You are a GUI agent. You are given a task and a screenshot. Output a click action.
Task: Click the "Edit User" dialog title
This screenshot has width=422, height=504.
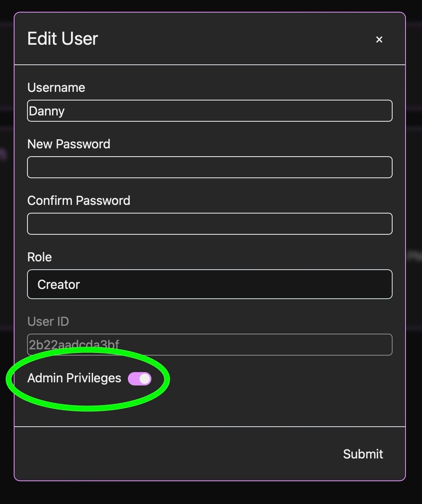(63, 39)
